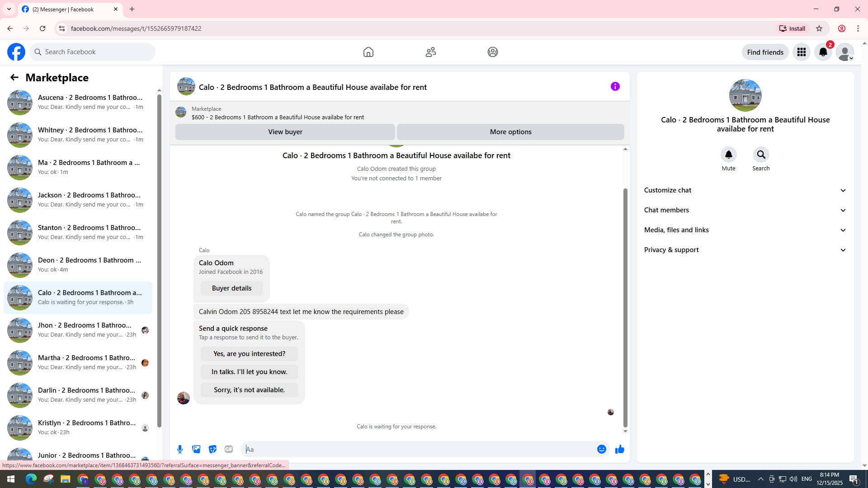Viewport: 868px width, 488px height.
Task: Go to the Facebook Home tab
Action: 368,52
